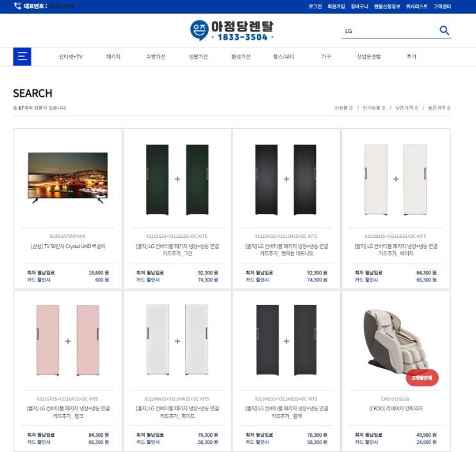
Task: Select the 헬스/뷰티 menu
Action: click(284, 57)
